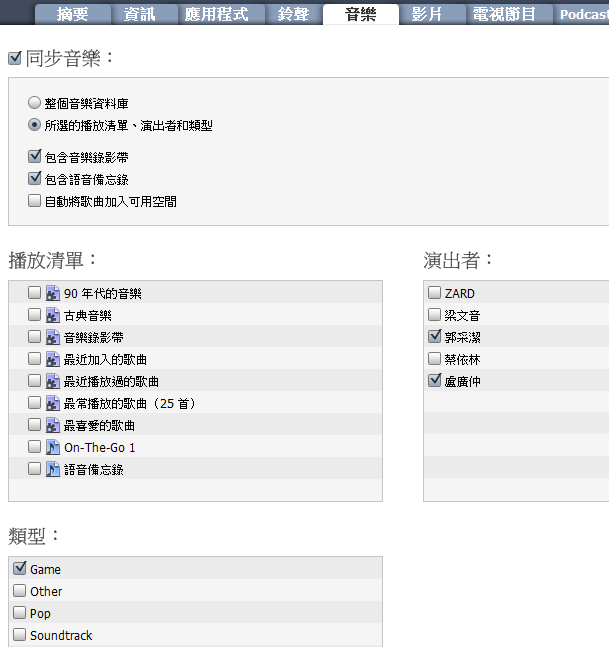
Task: Open the 鈴聲 tab
Action: 294,14
